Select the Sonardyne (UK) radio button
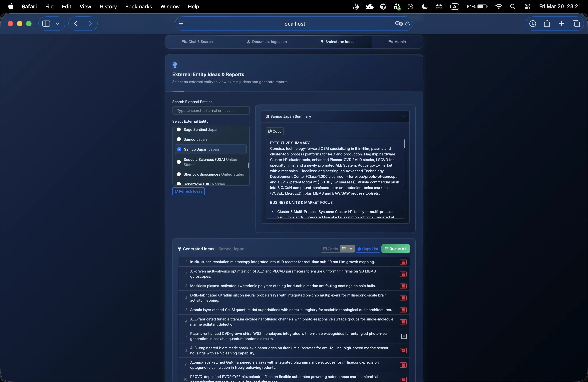Image resolution: width=588 pixels, height=382 pixels. (x=179, y=184)
